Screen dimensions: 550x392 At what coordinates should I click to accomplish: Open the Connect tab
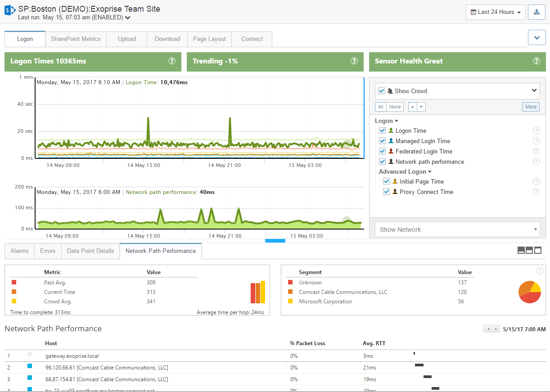click(252, 39)
